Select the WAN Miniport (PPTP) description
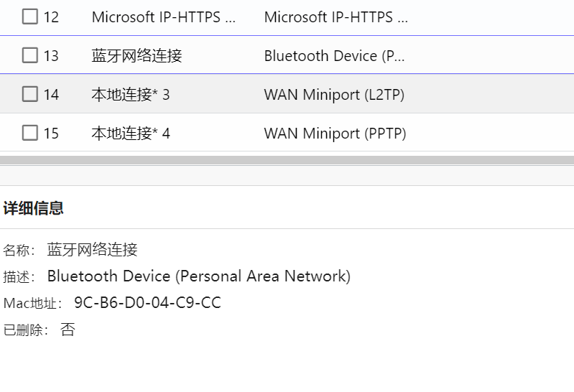This screenshot has width=574, height=392. coord(335,134)
